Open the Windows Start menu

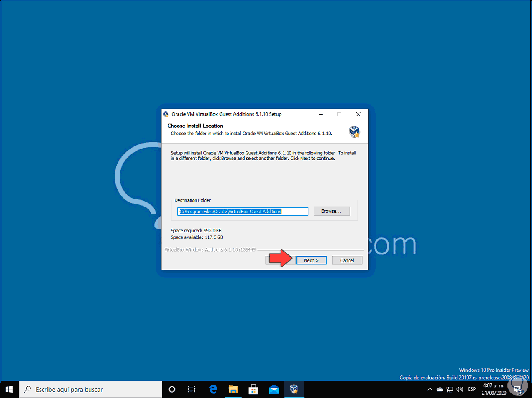(x=9, y=389)
